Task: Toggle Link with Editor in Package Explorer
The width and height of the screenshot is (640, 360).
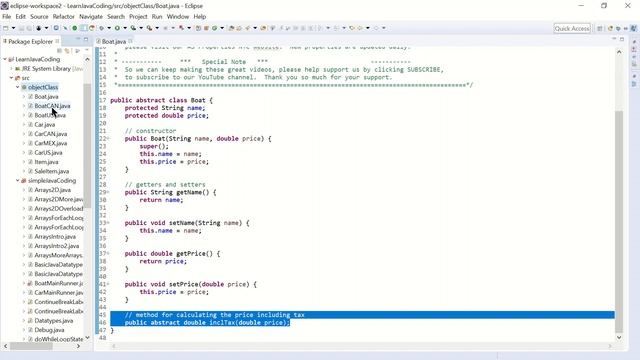Action: (67, 51)
